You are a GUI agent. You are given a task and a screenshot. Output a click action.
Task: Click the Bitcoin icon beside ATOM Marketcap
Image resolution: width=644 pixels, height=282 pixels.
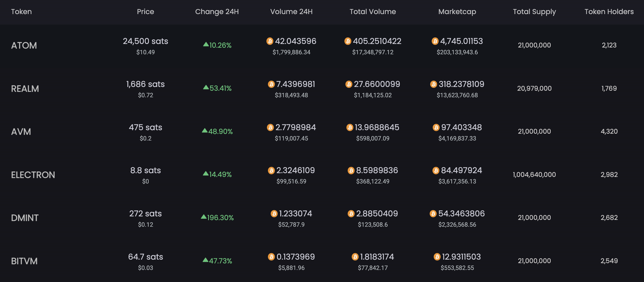tap(435, 41)
